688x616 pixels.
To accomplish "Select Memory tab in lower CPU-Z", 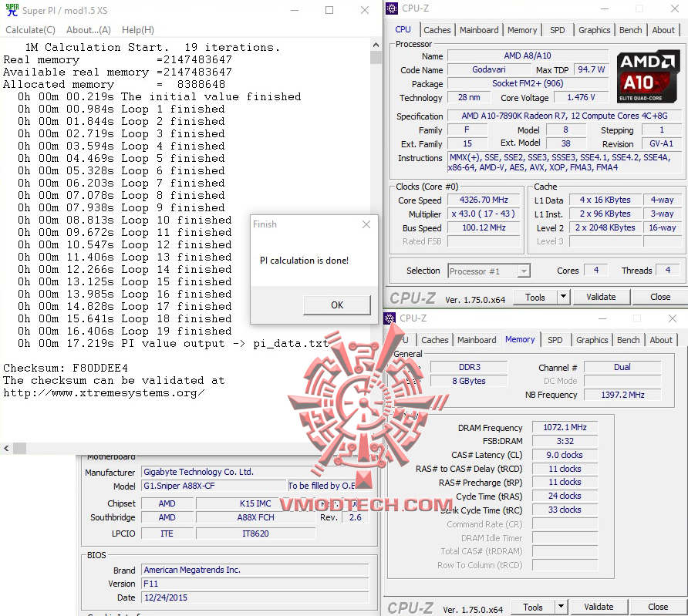I will click(x=520, y=339).
